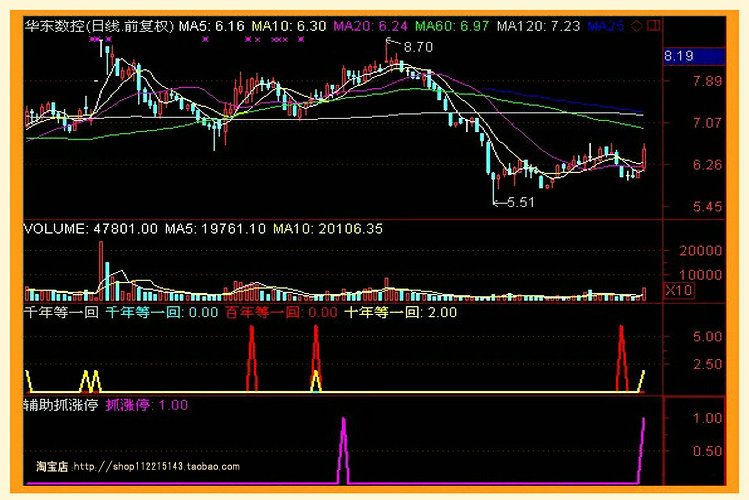
Task: Click the first purple signal marker above candles
Action: click(93, 40)
